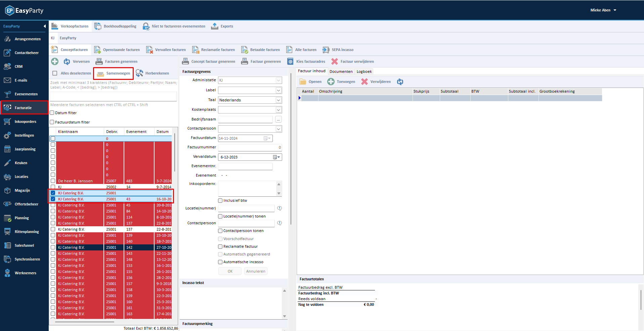Screen dimensions: 644x331
Task: Open the Vervaldatum date picker
Action: (x=277, y=157)
